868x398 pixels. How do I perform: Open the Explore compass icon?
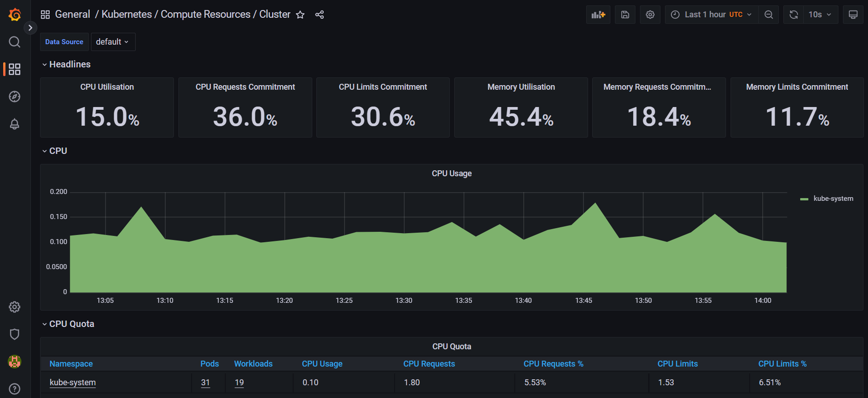tap(15, 97)
